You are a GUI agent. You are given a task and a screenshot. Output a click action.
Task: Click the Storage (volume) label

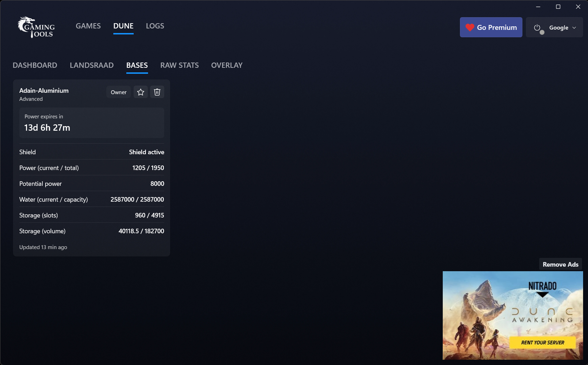pos(42,231)
